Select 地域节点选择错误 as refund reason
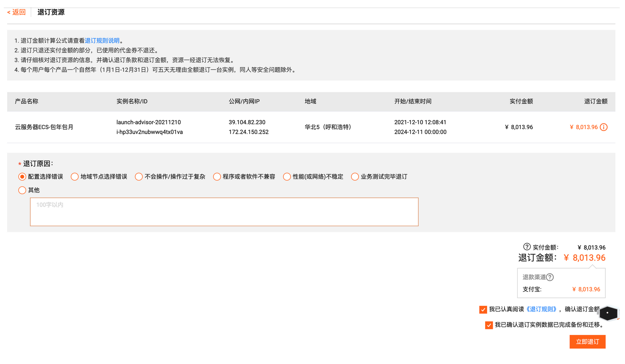 tap(74, 176)
